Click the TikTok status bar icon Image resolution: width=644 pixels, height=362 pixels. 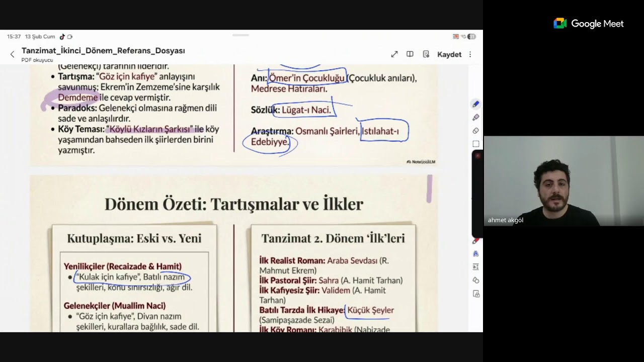[62, 37]
